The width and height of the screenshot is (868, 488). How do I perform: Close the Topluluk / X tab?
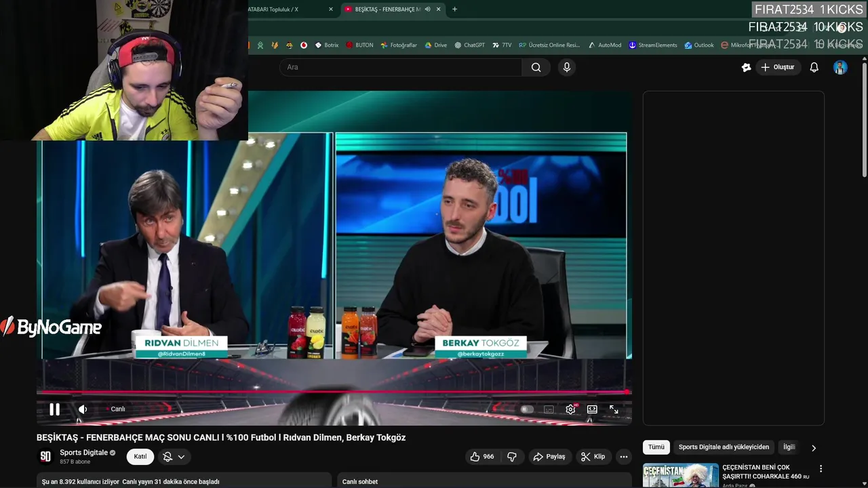point(331,9)
